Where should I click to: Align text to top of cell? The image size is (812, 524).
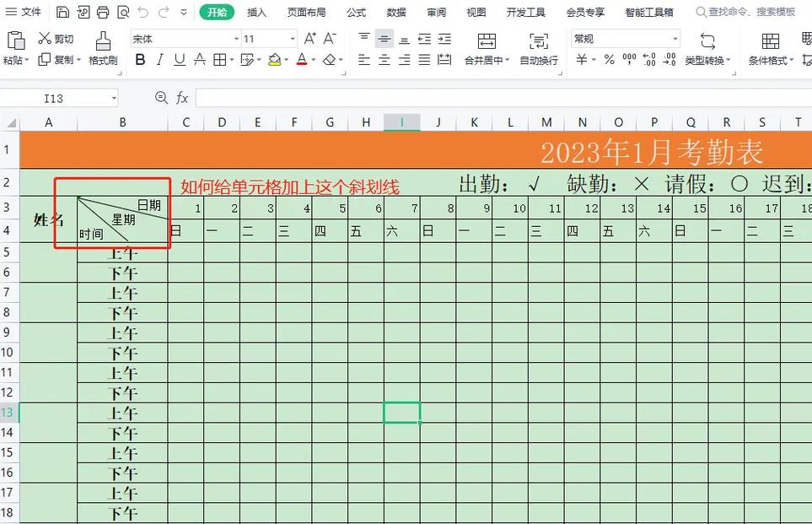pyautogui.click(x=364, y=38)
